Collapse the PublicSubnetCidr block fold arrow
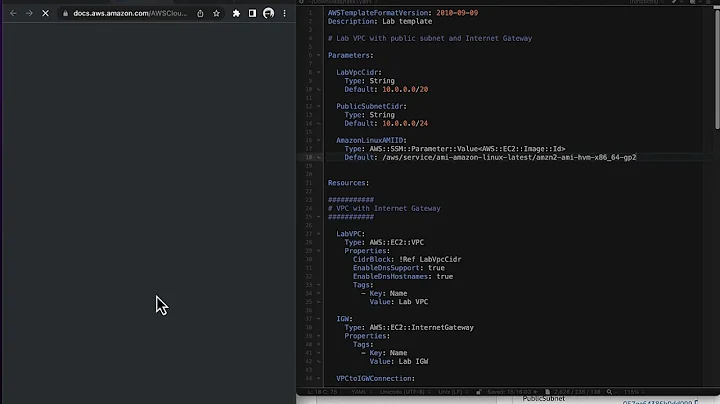The width and height of the screenshot is (720, 404). [x=318, y=106]
